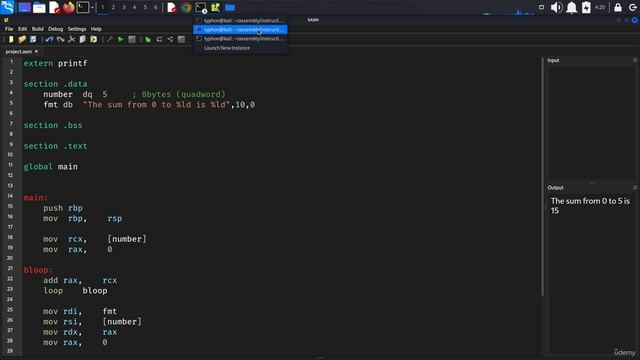
Task: Click the 'bloop:' label line
Action: (x=38, y=270)
